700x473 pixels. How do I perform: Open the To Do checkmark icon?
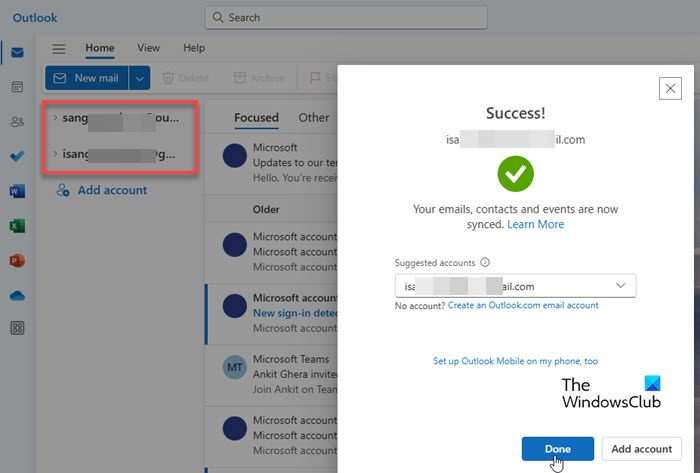point(17,156)
